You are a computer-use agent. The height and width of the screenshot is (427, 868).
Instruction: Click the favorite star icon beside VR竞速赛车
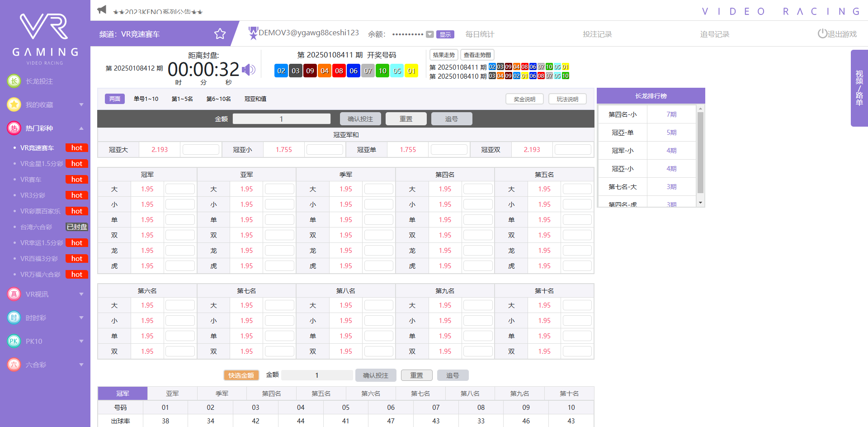pyautogui.click(x=220, y=34)
